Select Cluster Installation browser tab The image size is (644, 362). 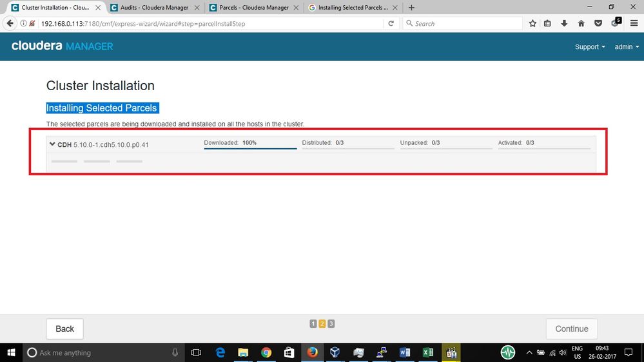(x=55, y=7)
